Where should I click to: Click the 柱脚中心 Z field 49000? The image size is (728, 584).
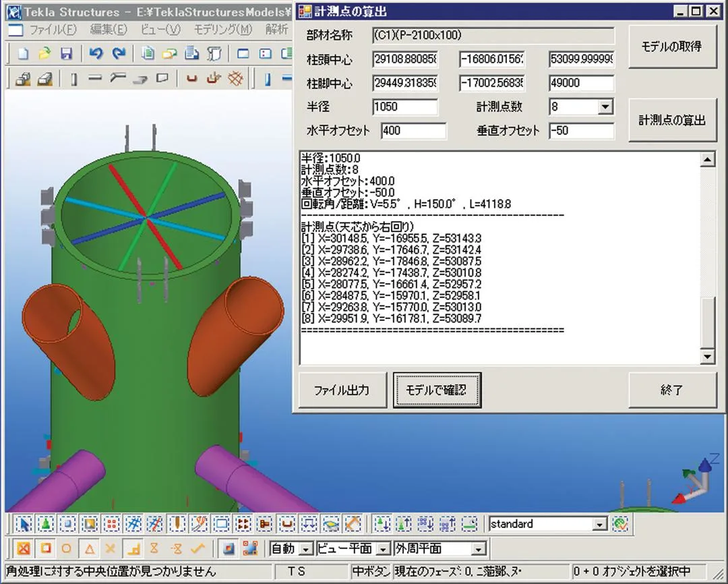[581, 83]
